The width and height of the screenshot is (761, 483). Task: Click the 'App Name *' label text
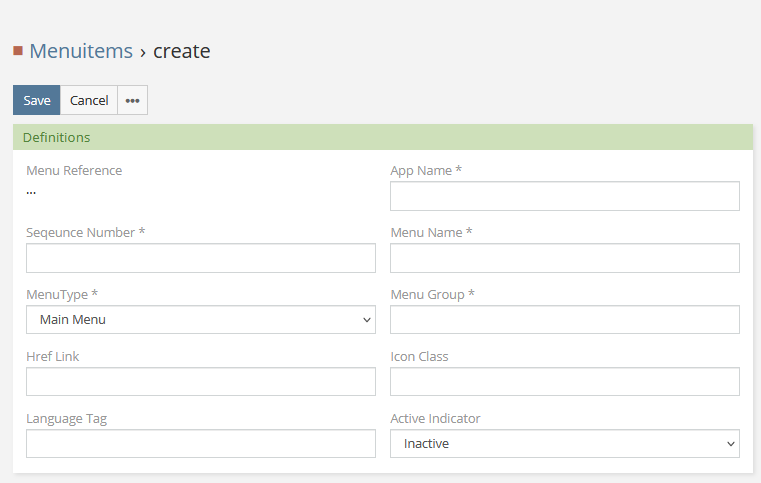[425, 170]
